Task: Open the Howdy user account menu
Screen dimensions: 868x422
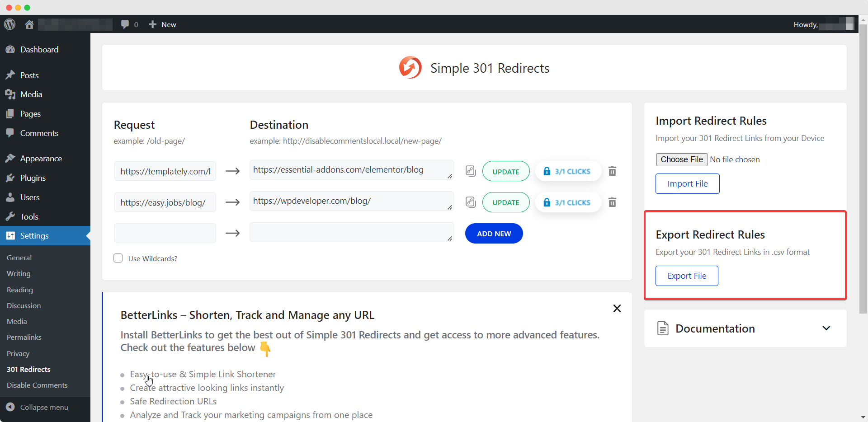Action: coord(823,24)
